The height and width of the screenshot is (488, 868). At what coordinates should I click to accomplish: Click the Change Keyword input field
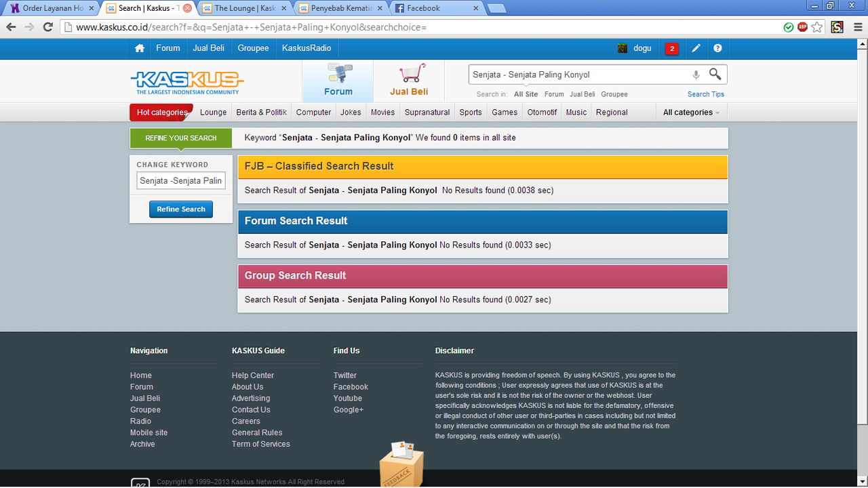tap(181, 181)
